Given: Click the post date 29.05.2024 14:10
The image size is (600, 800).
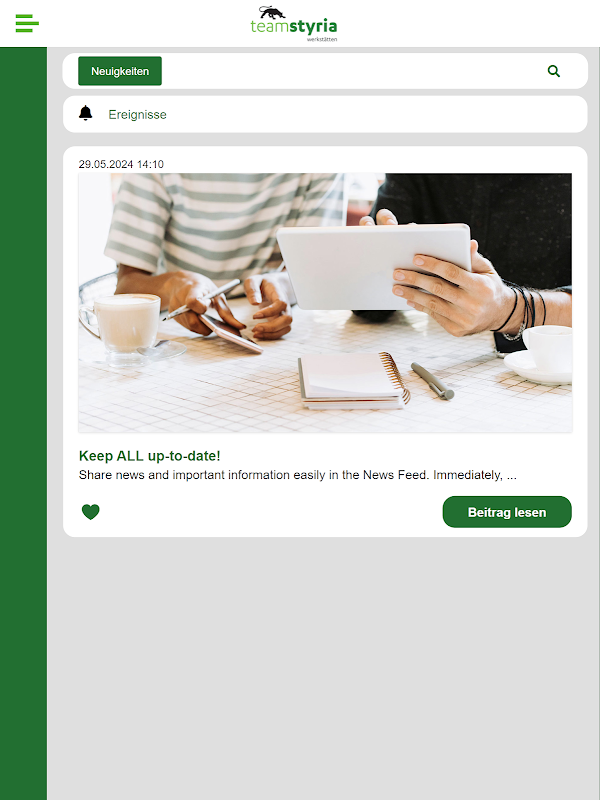Looking at the screenshot, I should [121, 164].
